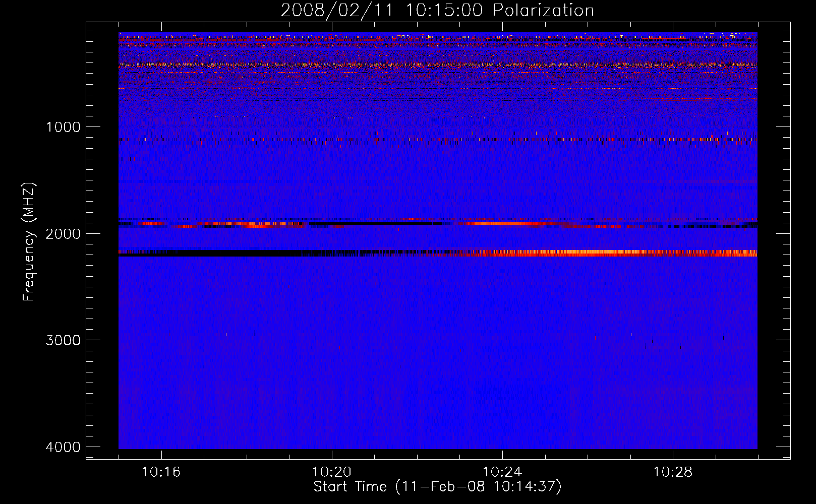Click the plot title '2008/02/11 10:15:00 Polarization'
This screenshot has height=504, width=816.
(x=437, y=10)
